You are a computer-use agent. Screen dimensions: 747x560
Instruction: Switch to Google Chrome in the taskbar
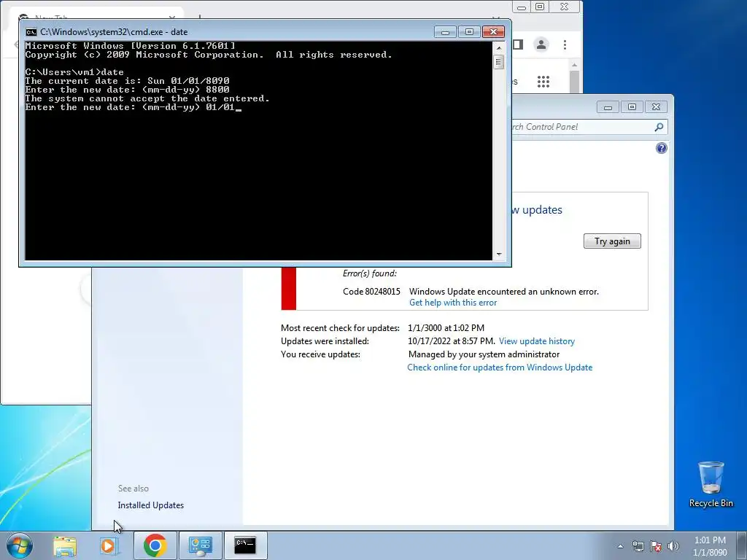tap(155, 545)
